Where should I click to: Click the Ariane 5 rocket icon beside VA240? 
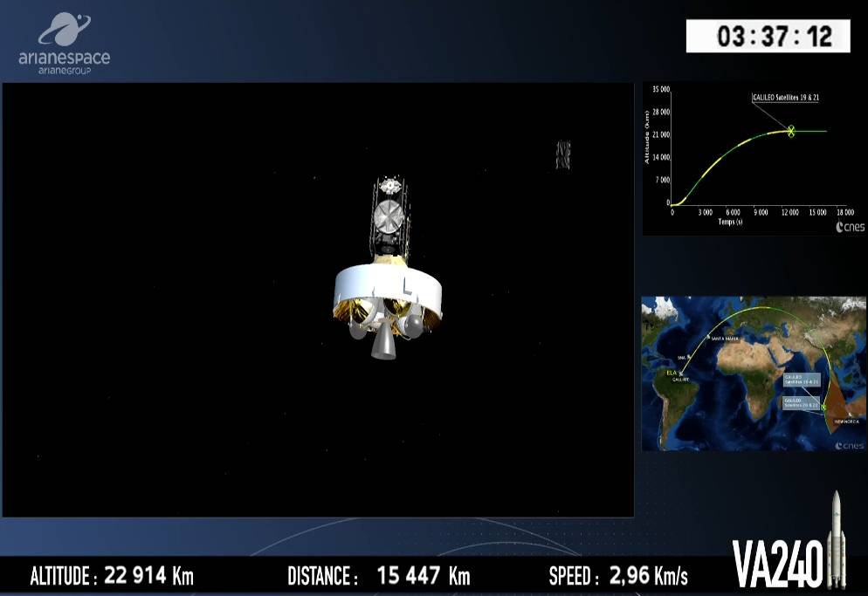click(x=837, y=538)
